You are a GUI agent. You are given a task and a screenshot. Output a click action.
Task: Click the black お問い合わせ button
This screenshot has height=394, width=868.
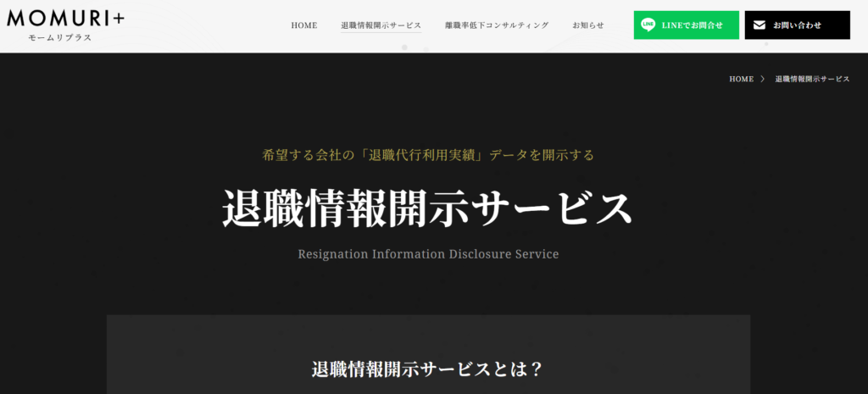point(797,25)
